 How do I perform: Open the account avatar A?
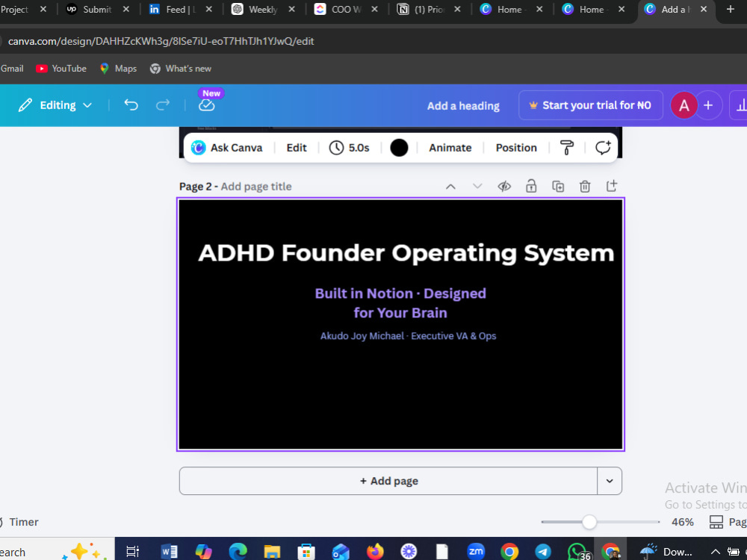(684, 105)
